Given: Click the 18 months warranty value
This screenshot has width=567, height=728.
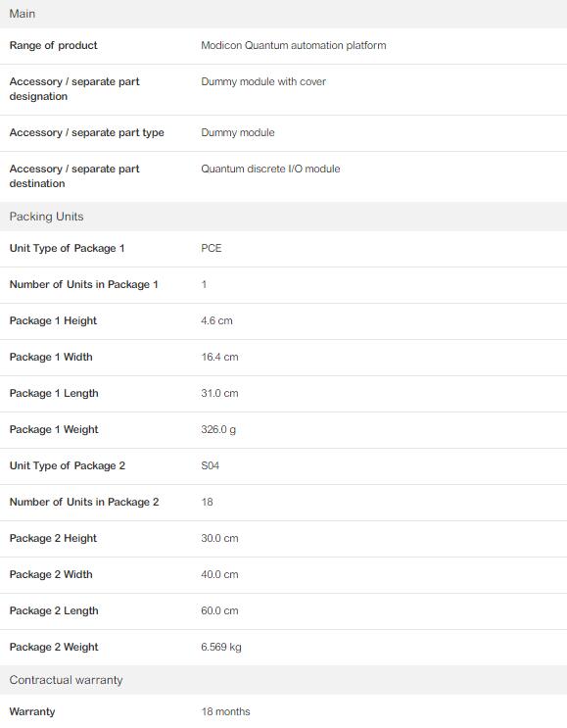Looking at the screenshot, I should pyautogui.click(x=225, y=711).
